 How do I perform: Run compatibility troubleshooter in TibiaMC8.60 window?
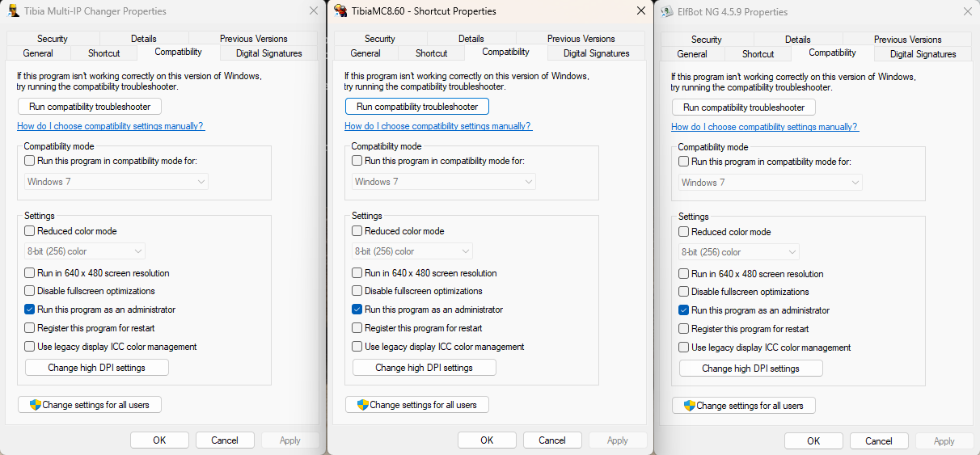[x=417, y=107]
